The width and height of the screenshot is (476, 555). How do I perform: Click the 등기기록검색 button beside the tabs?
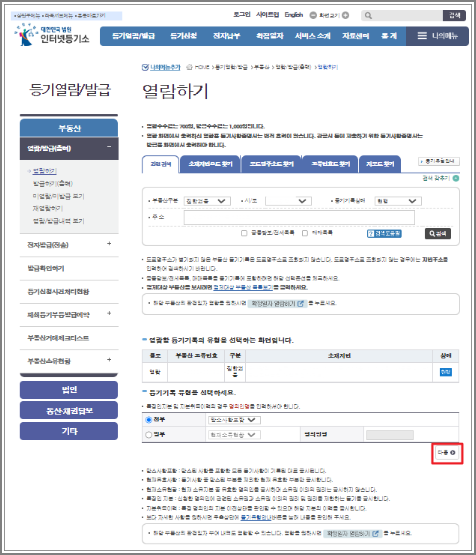tap(439, 161)
